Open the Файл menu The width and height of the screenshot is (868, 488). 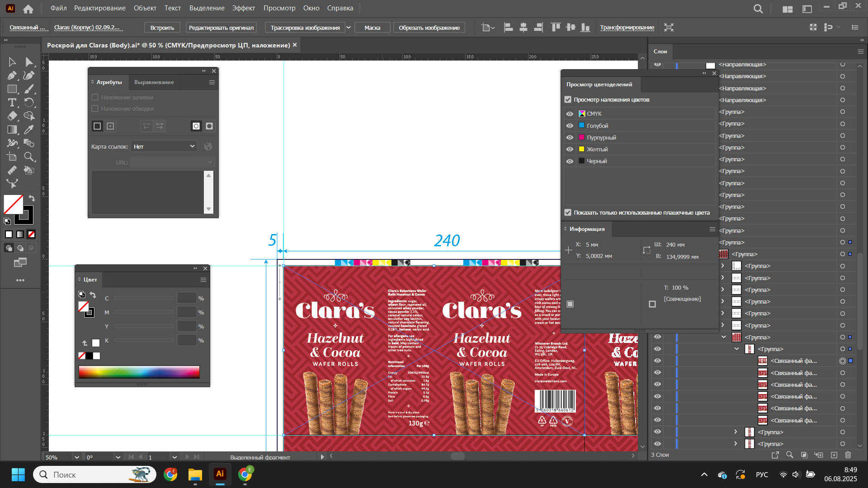(x=58, y=8)
